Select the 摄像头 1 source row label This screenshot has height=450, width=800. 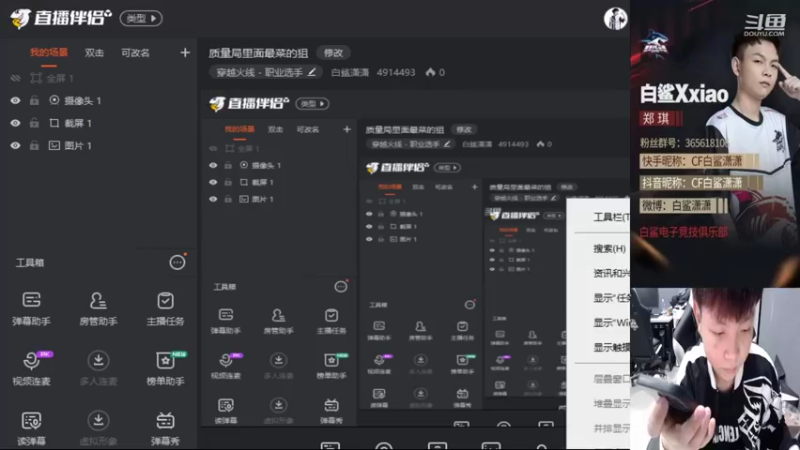(83, 101)
